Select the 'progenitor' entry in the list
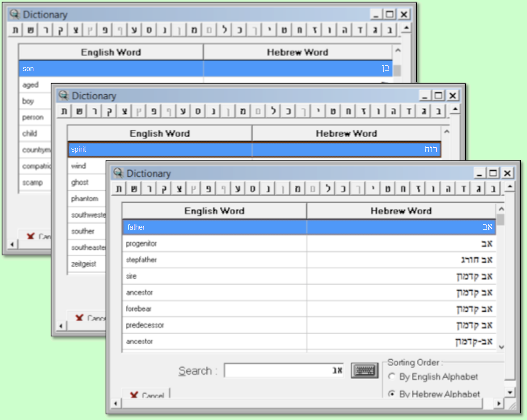The image size is (527, 420). tap(141, 244)
